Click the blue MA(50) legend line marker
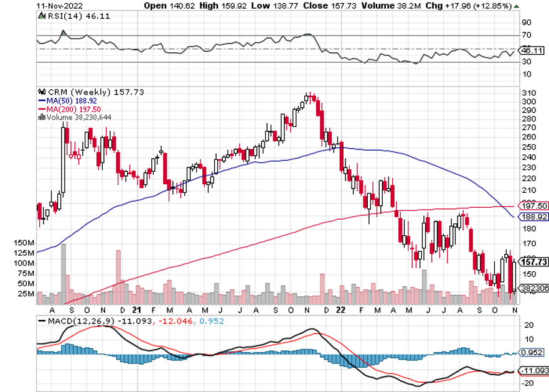Viewport: 549px width, 392px height. coord(42,100)
